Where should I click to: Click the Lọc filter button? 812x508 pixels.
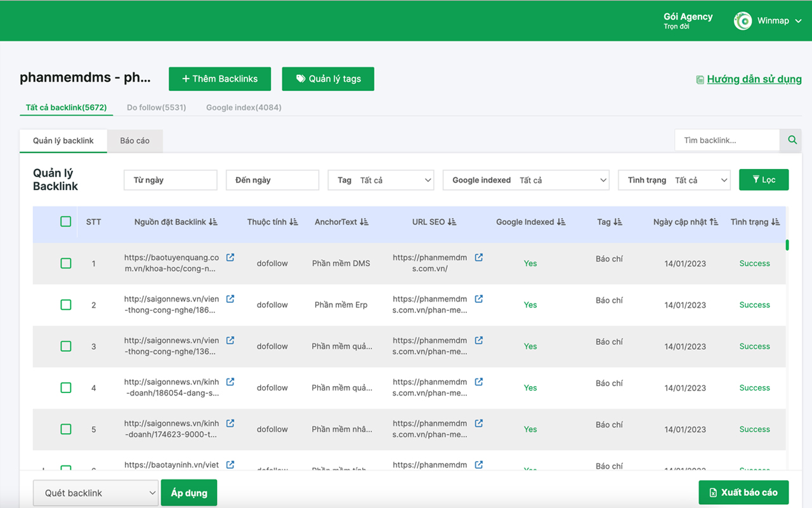(x=764, y=180)
